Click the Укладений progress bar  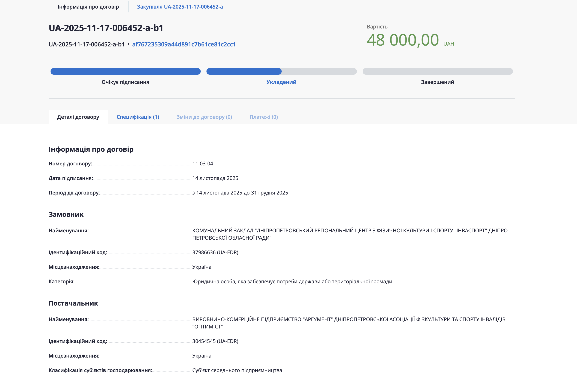tap(281, 71)
